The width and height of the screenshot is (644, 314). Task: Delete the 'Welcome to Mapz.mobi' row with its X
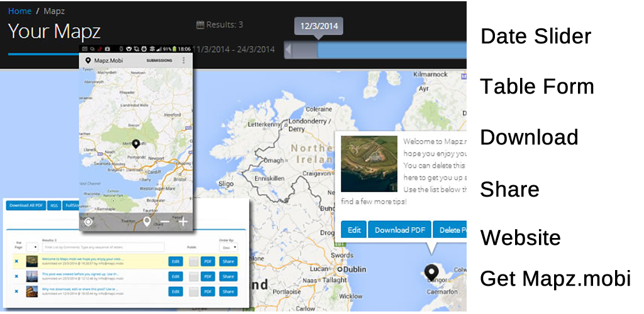pos(16,261)
